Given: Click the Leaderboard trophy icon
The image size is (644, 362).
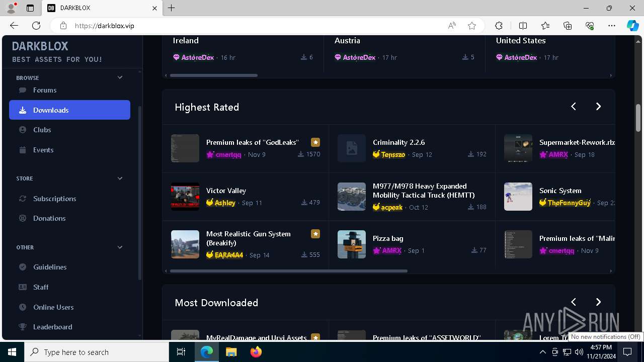Looking at the screenshot, I should point(23,327).
